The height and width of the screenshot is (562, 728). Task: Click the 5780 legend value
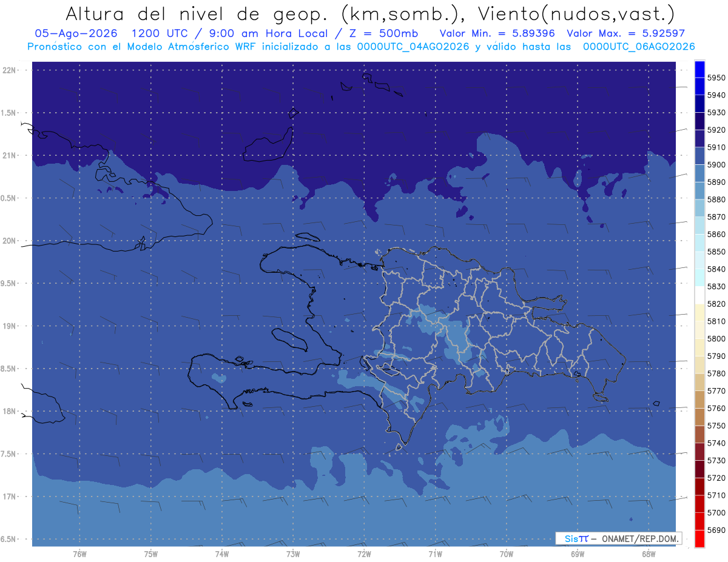coord(716,373)
